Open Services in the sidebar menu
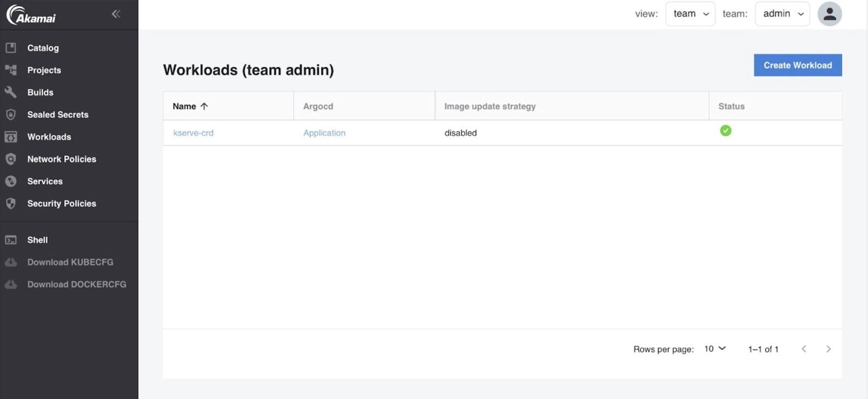The height and width of the screenshot is (399, 868). click(x=44, y=181)
